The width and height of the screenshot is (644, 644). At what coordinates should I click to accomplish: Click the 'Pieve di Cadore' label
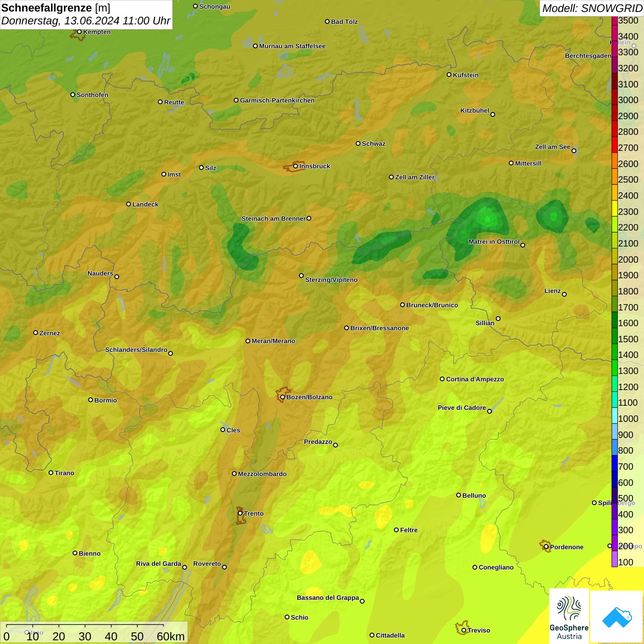[462, 408]
